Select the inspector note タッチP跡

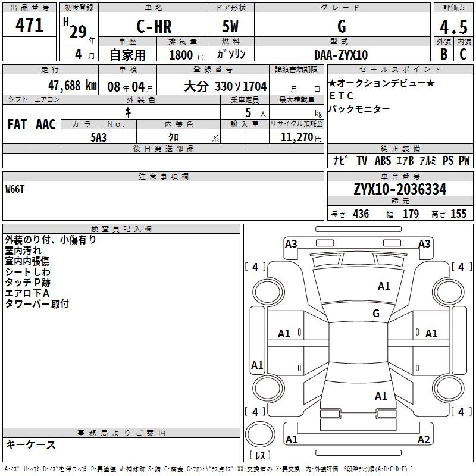pyautogui.click(x=27, y=283)
